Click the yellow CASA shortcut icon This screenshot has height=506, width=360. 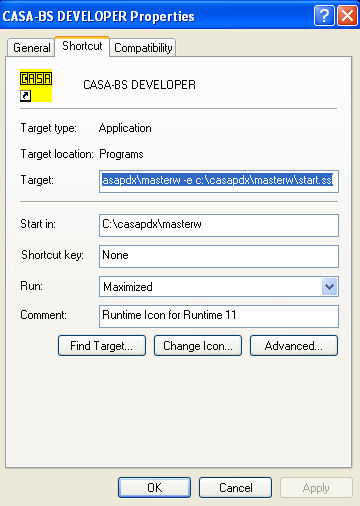pos(36,85)
